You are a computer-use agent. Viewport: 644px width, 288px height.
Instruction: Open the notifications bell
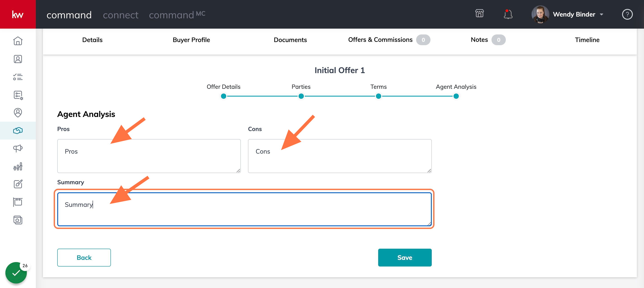508,14
